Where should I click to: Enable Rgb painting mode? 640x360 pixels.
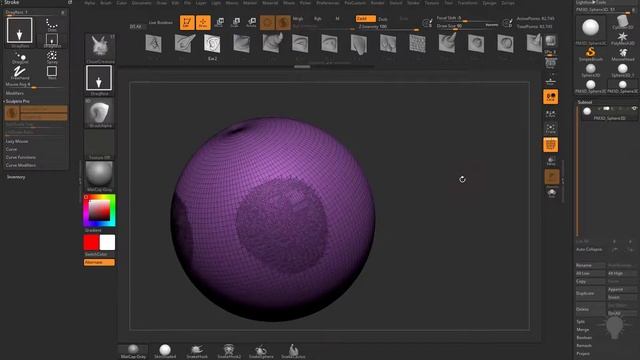coord(318,19)
